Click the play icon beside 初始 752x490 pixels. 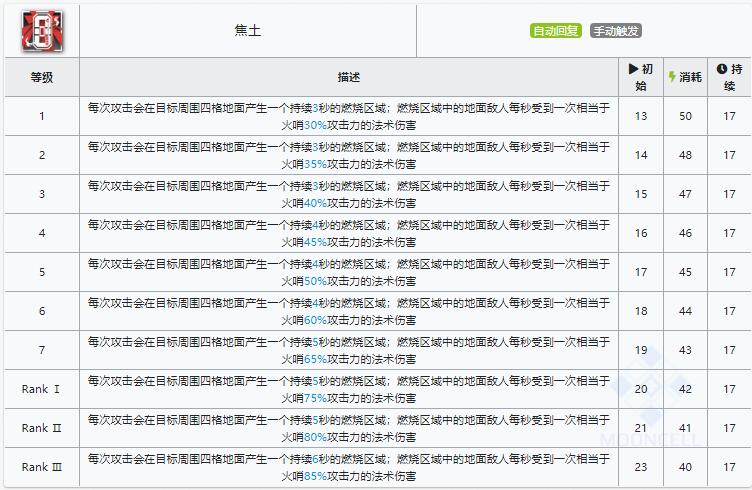click(x=633, y=69)
